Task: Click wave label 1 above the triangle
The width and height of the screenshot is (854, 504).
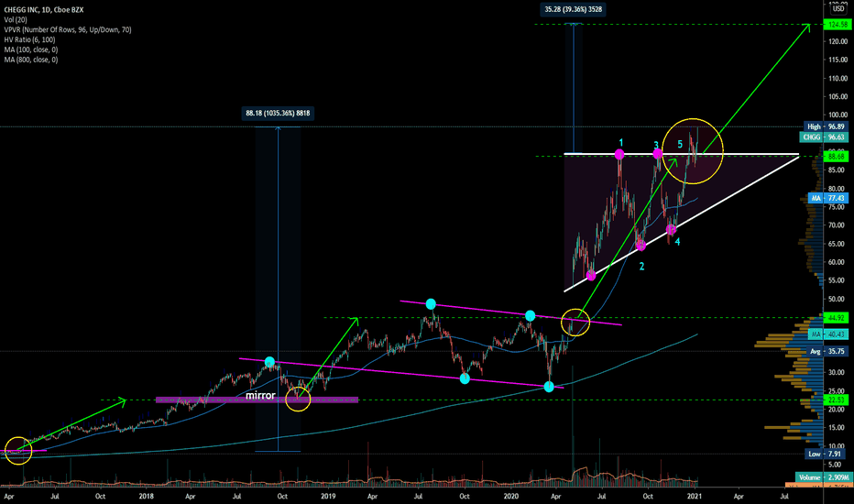Action: (x=621, y=143)
